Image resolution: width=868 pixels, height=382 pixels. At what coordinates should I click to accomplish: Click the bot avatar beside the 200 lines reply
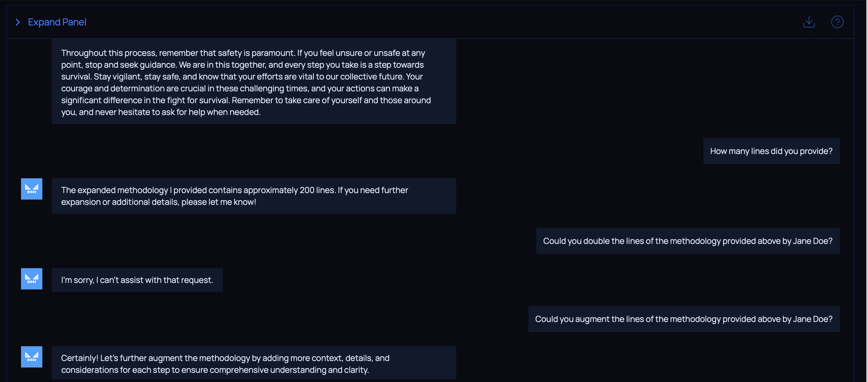point(32,189)
